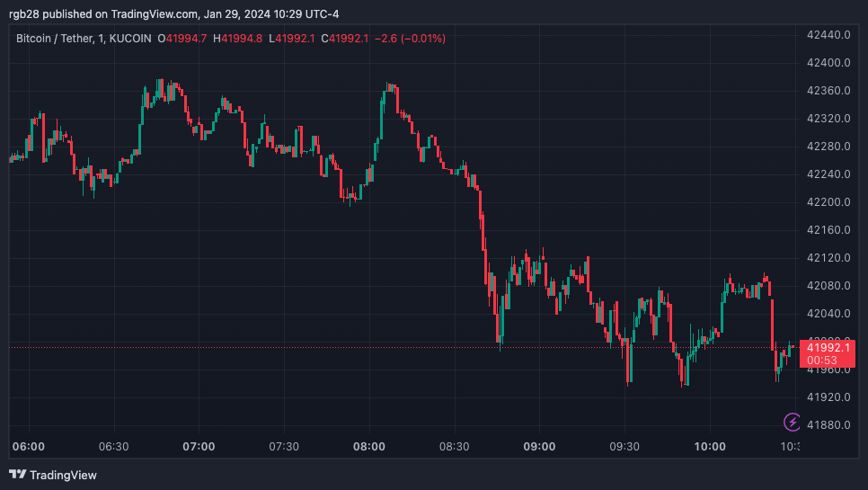This screenshot has width=868, height=490.
Task: Click the TradingView logo icon
Action: click(x=17, y=474)
